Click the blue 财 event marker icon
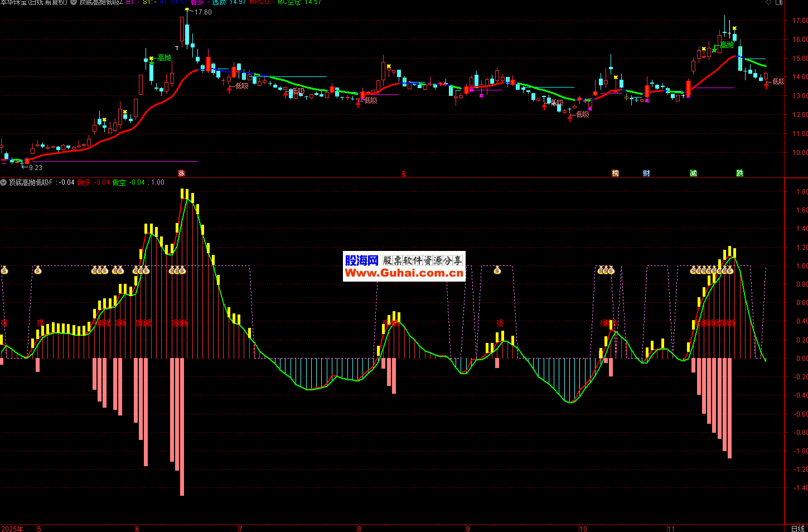Image resolution: width=808 pixels, height=532 pixels. [x=646, y=173]
